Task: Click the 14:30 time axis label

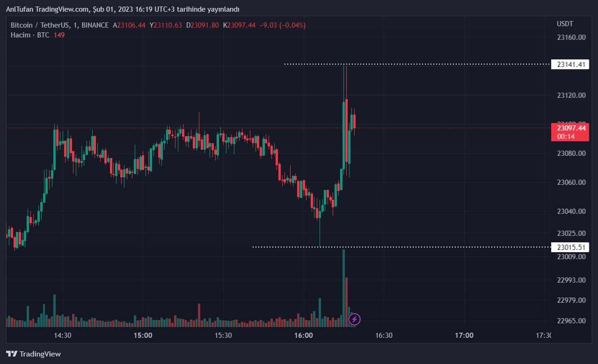Action: point(63,335)
